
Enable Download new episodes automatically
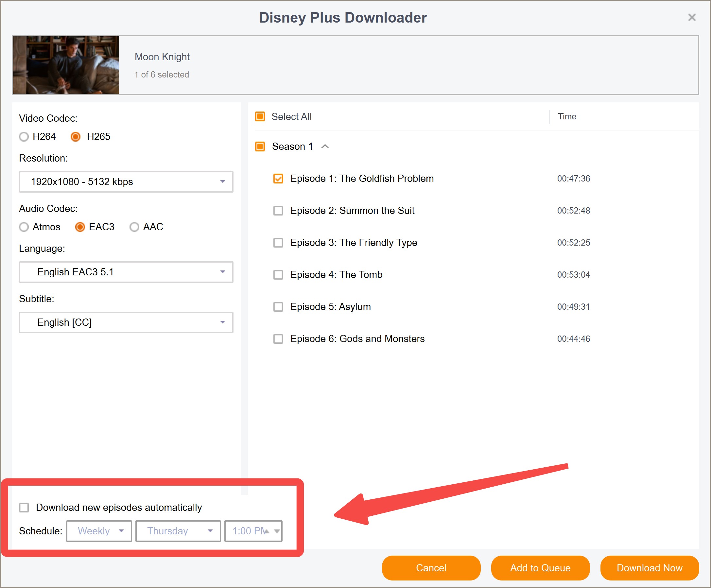pos(24,508)
